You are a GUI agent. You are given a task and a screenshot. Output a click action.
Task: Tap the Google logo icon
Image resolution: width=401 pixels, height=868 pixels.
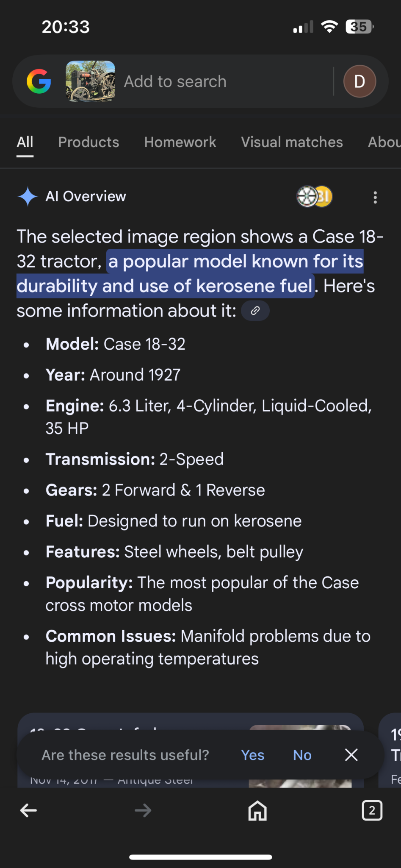click(39, 81)
